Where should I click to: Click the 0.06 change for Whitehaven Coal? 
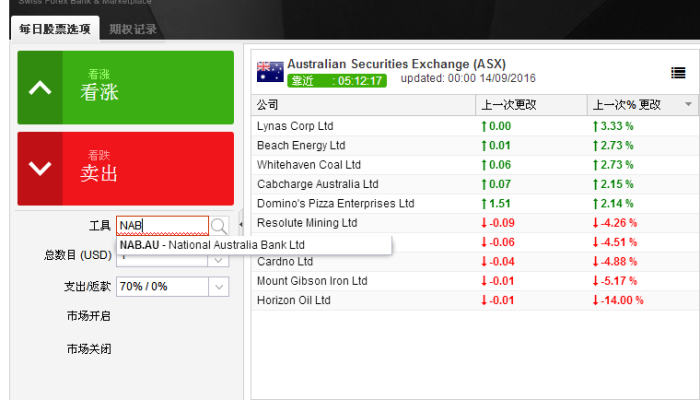click(x=496, y=165)
